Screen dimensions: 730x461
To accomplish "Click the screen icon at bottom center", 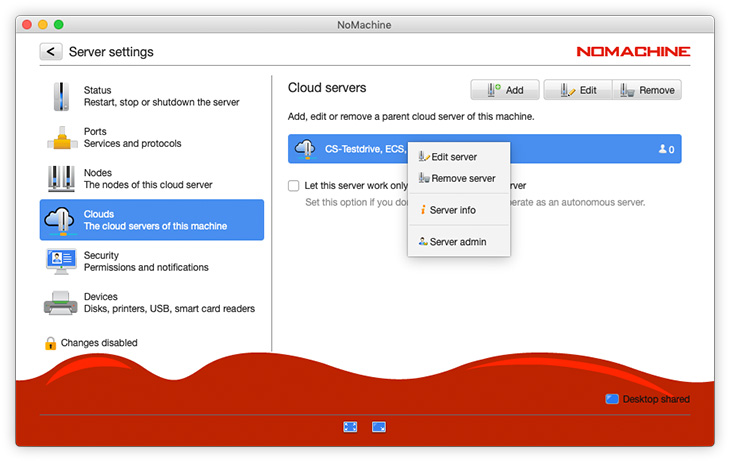I will pyautogui.click(x=379, y=427).
